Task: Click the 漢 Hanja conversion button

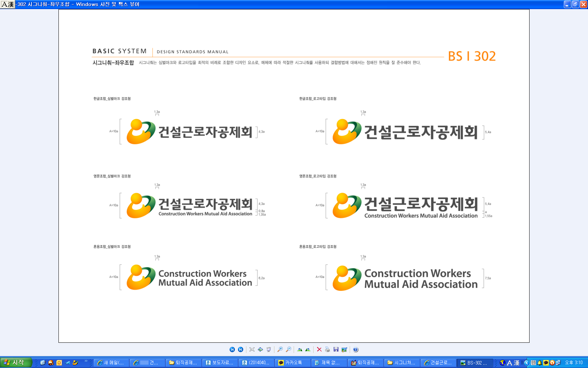Action: tap(517, 363)
